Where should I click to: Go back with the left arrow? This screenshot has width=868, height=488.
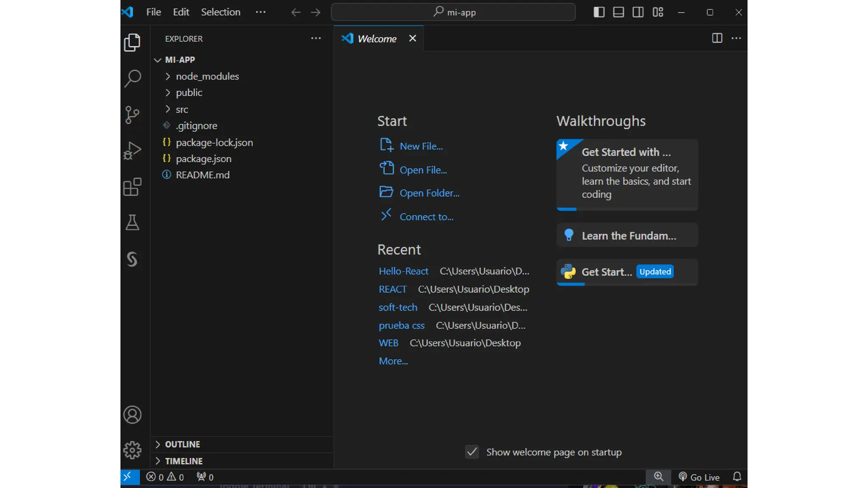296,12
